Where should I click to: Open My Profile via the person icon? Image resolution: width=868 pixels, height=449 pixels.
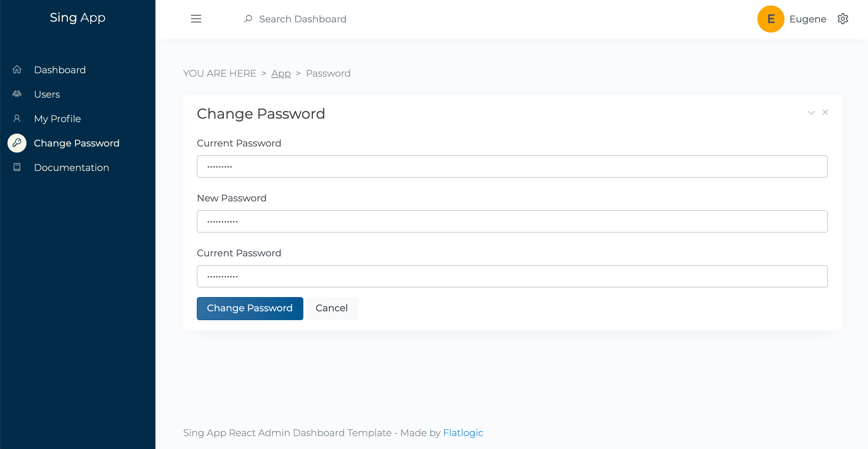pyautogui.click(x=17, y=118)
